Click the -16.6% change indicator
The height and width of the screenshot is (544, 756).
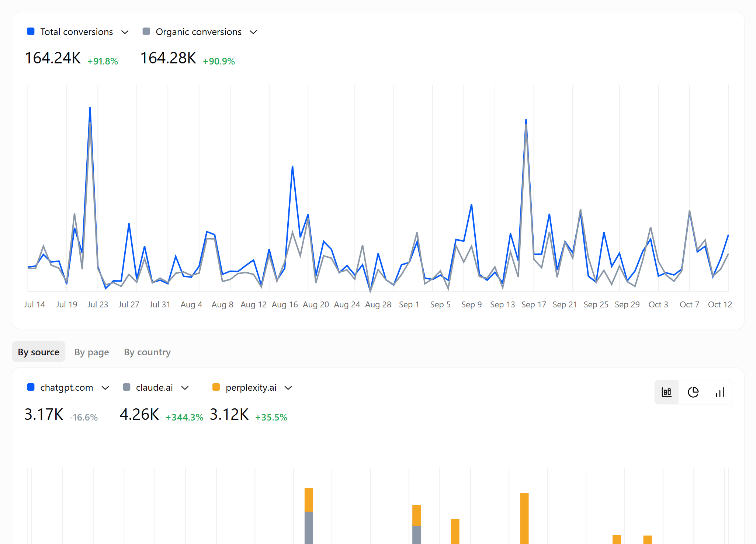(84, 417)
